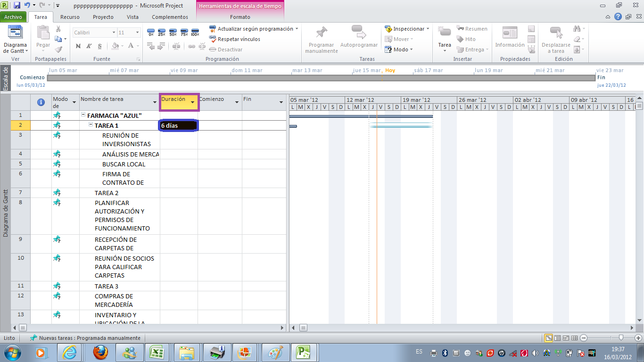Open Internet Explorer from taskbar

pyautogui.click(x=70, y=352)
